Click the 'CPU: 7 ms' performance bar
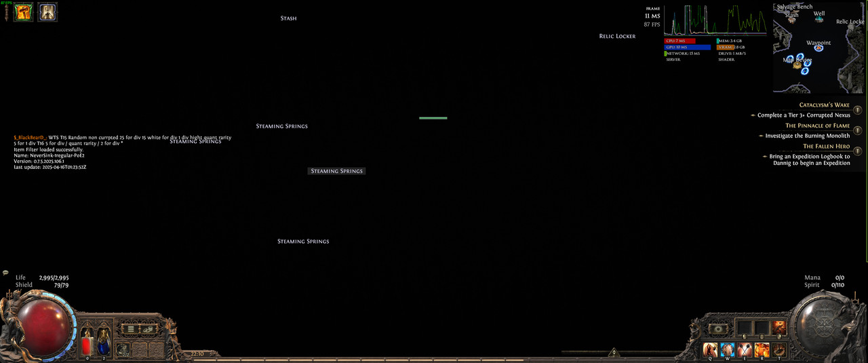The image size is (868, 363). [680, 41]
